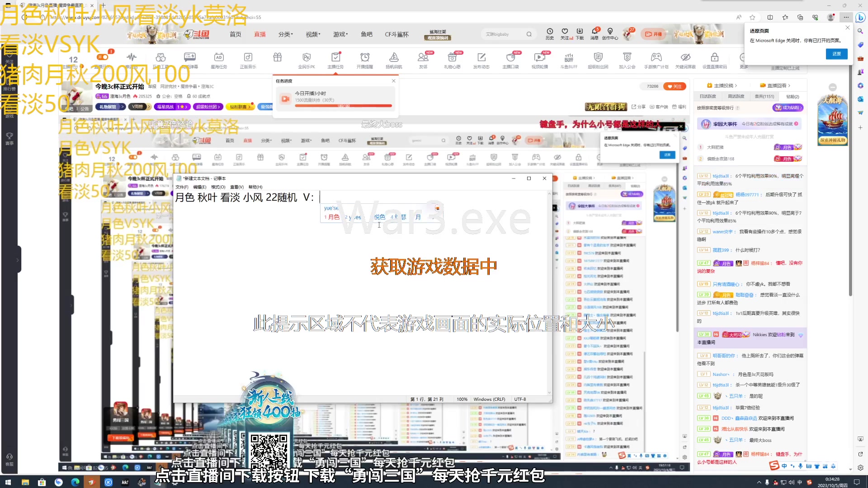Viewport: 868px width, 488px height.
Task: Switch to the 贵宾(1151) tab
Action: click(x=764, y=96)
